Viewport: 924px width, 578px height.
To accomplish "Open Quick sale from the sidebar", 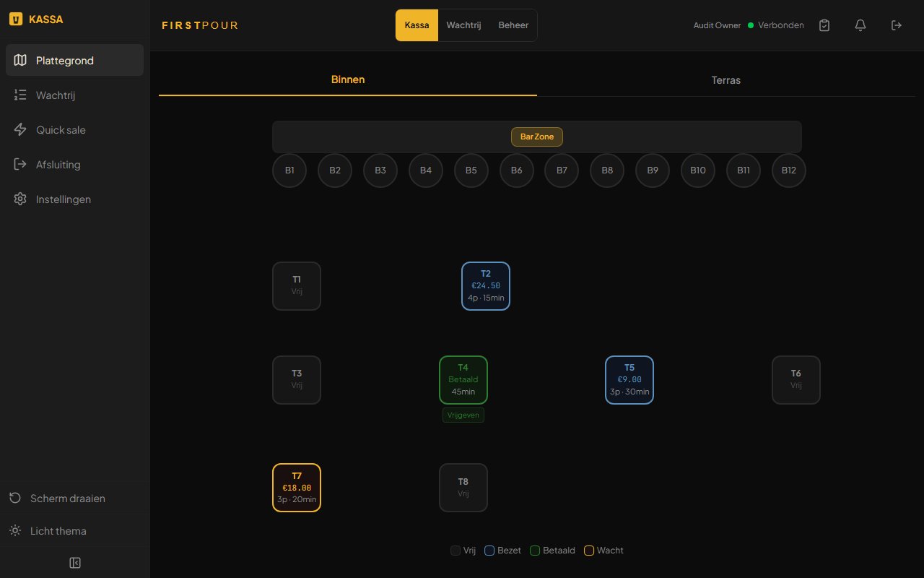I will click(x=75, y=130).
